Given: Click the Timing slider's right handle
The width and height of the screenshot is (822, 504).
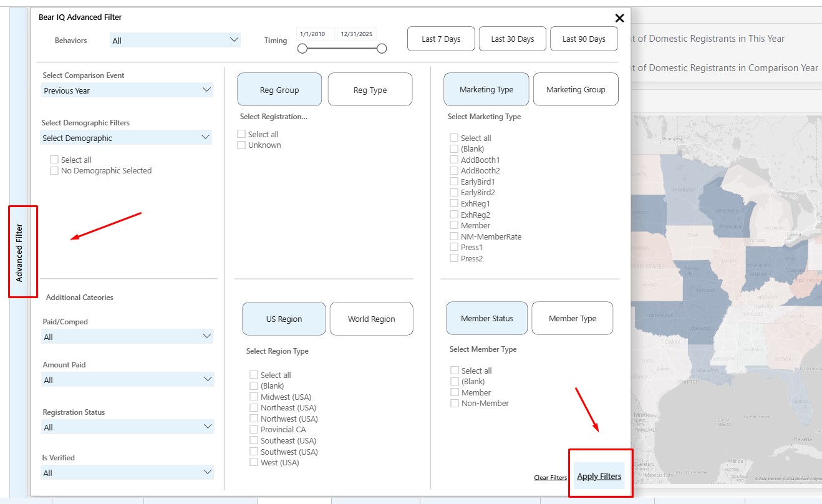Looking at the screenshot, I should (x=382, y=49).
